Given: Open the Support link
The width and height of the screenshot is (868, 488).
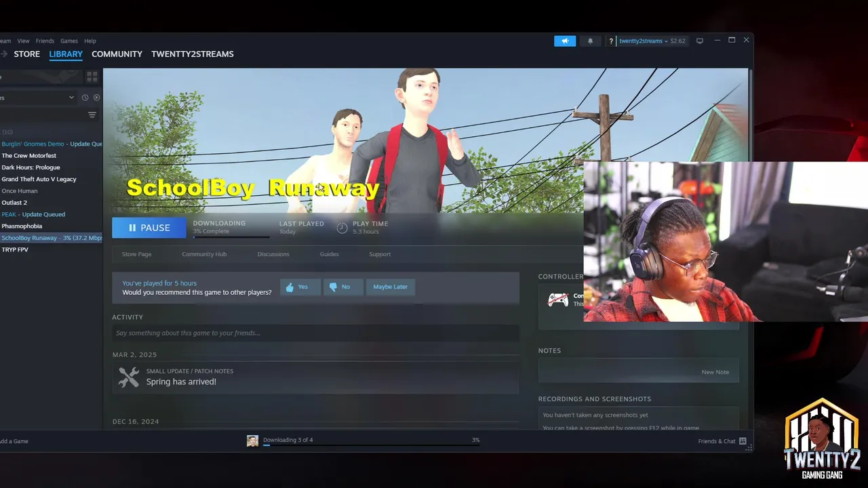Looking at the screenshot, I should [380, 254].
